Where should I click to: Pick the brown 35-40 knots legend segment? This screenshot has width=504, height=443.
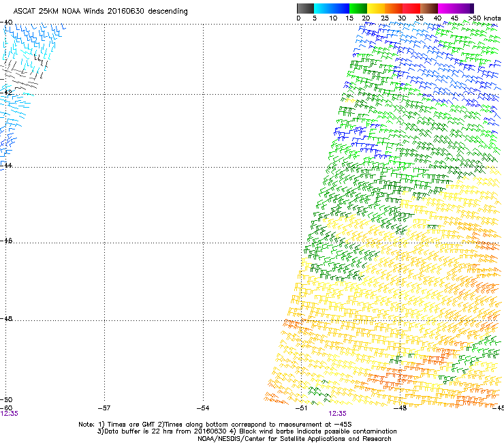pos(429,8)
